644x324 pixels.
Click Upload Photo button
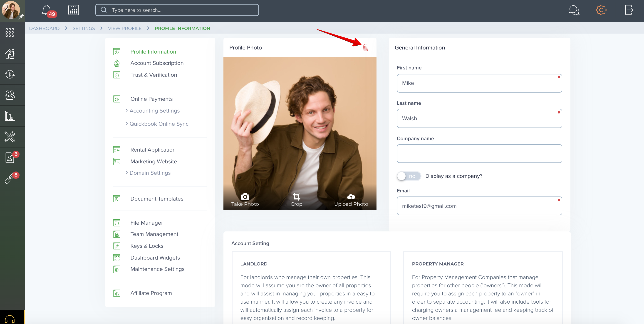point(351,200)
